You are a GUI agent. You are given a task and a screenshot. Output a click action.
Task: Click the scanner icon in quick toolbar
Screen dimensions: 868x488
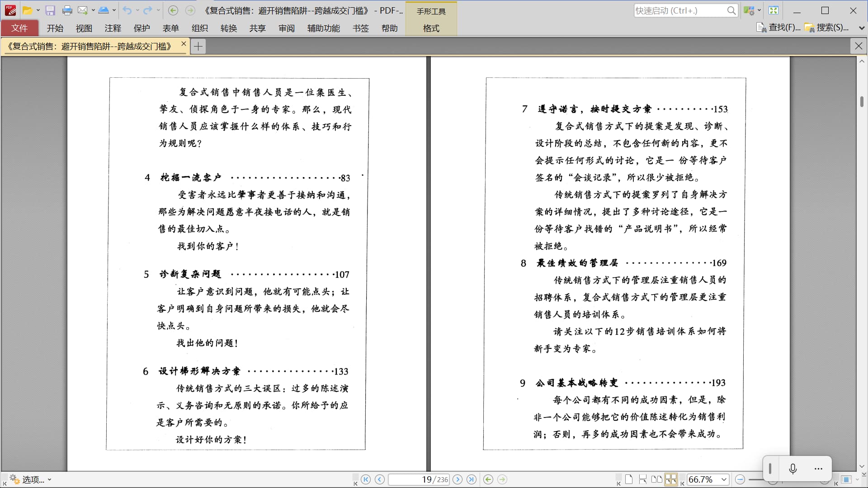104,10
